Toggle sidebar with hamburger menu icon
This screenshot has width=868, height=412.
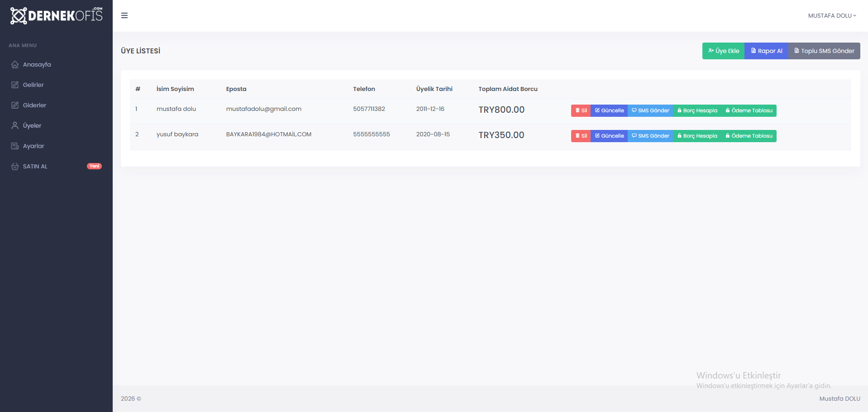[124, 15]
